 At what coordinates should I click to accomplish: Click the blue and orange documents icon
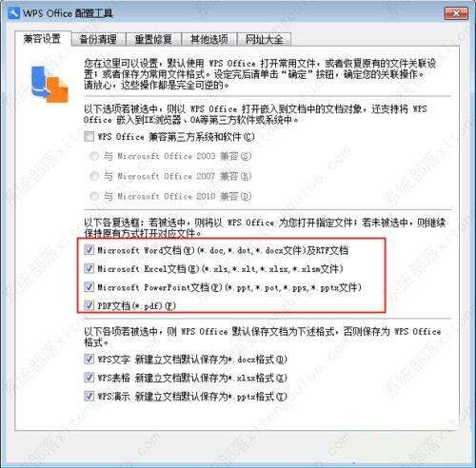(50, 84)
